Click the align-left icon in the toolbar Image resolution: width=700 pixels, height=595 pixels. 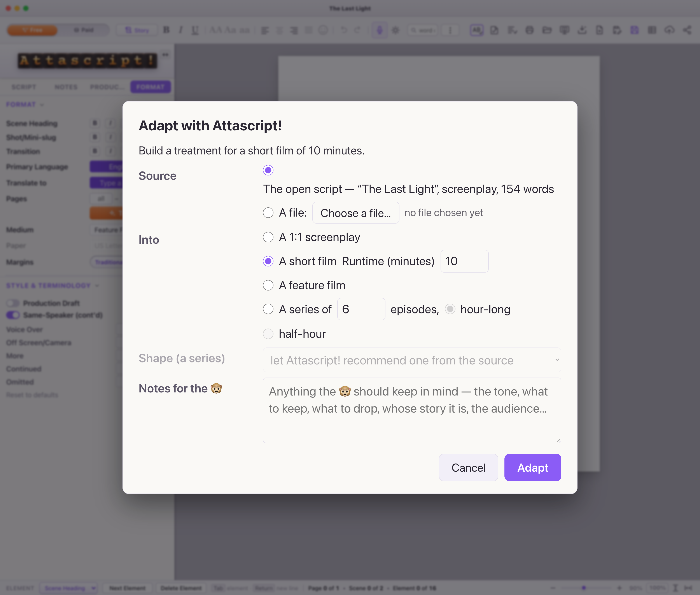click(x=265, y=30)
